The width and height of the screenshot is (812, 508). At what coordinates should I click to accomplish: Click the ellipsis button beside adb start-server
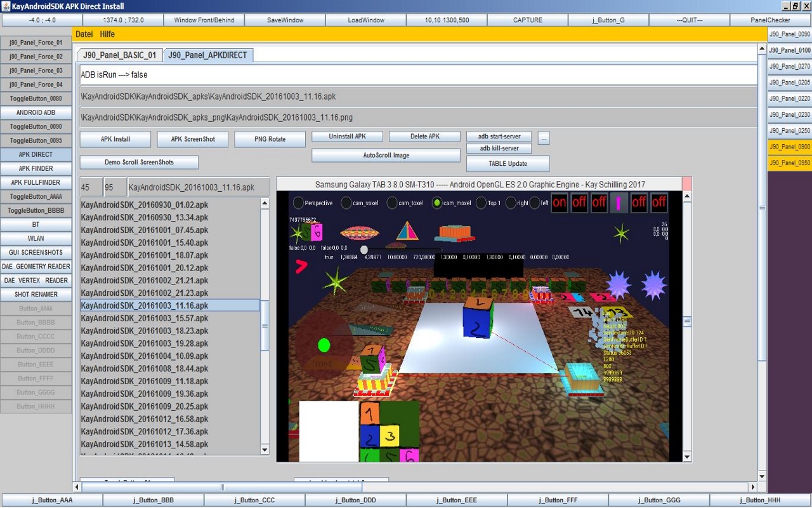(x=544, y=137)
